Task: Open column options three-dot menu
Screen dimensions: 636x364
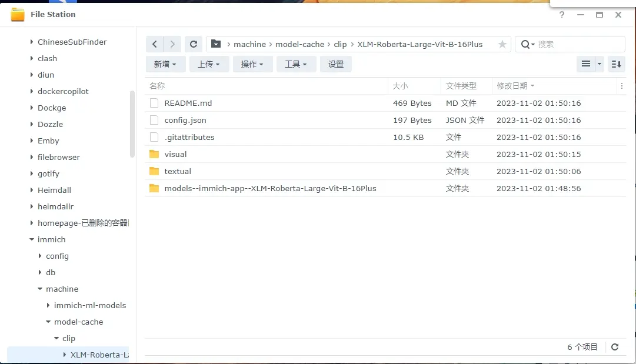Action: point(621,86)
